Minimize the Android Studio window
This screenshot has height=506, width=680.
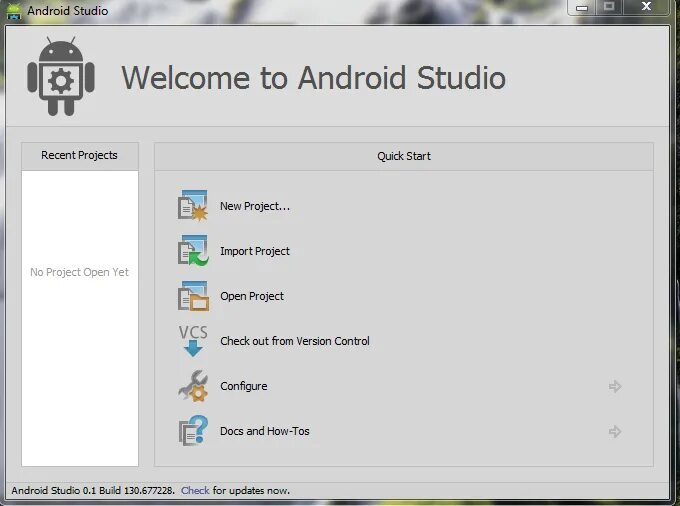582,7
